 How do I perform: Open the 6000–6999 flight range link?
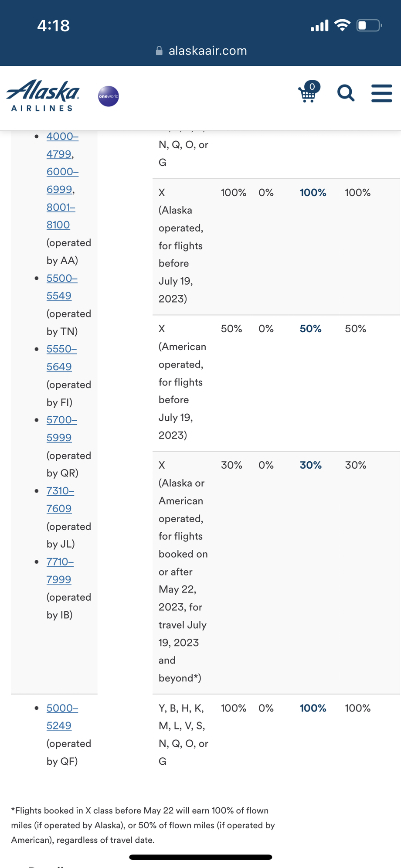click(62, 180)
